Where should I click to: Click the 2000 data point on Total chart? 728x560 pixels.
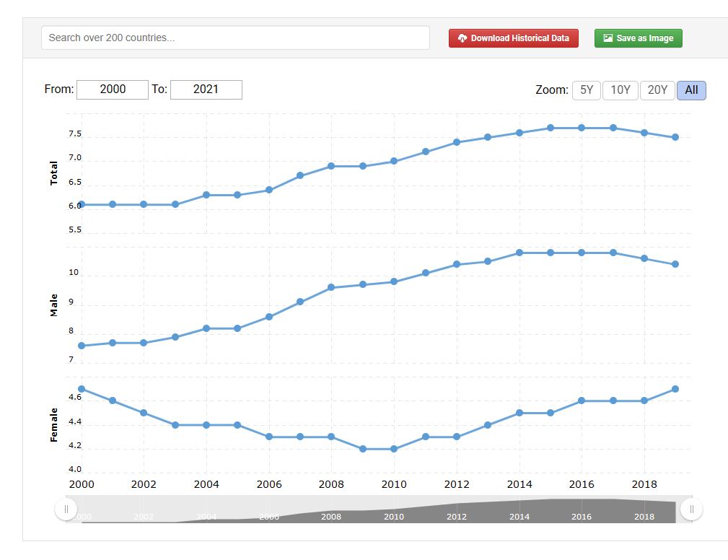tap(82, 204)
